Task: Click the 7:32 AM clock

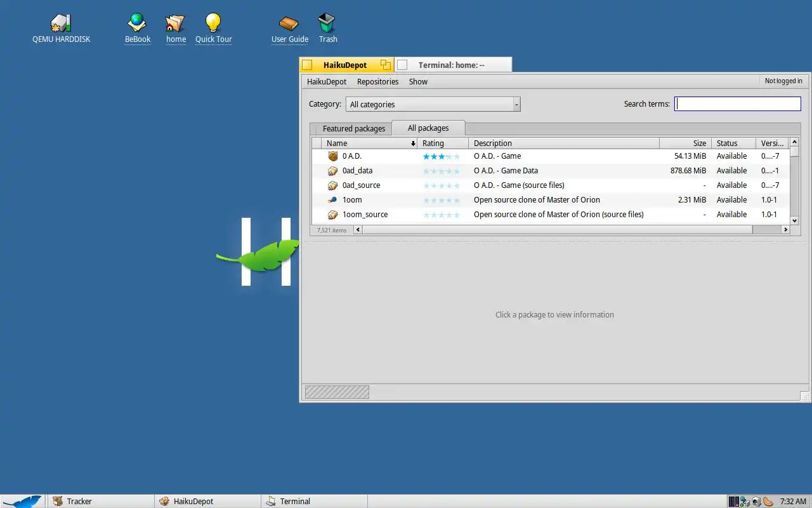Action: coord(793,502)
